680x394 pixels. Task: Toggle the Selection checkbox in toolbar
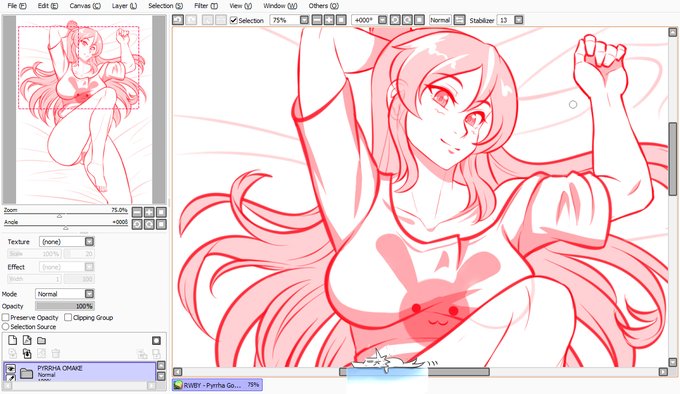click(234, 20)
